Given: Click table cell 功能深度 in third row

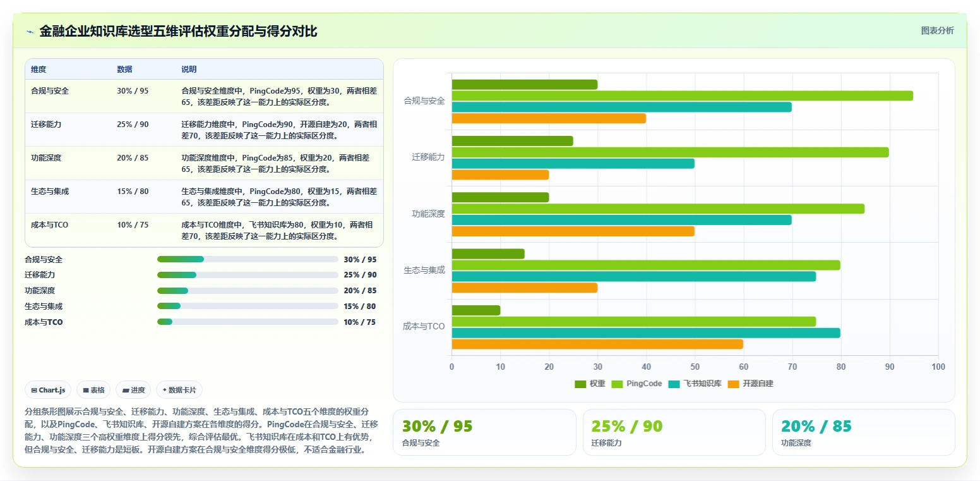Looking at the screenshot, I should point(46,158).
